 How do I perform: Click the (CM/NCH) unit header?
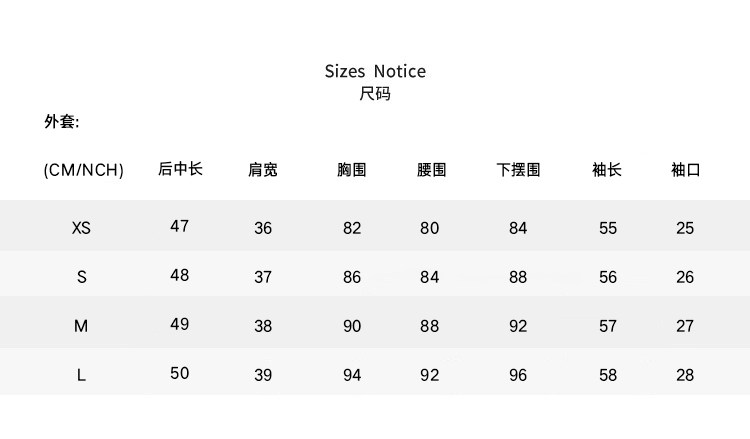83,170
